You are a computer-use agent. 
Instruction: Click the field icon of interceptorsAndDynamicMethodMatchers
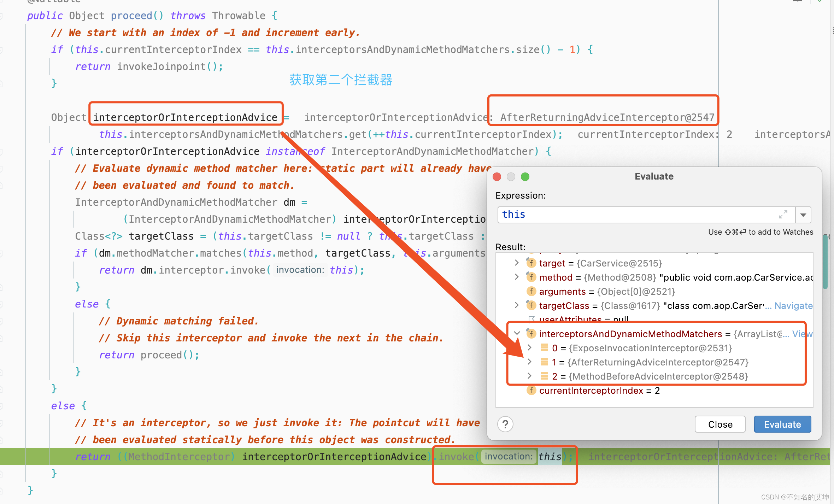click(531, 334)
